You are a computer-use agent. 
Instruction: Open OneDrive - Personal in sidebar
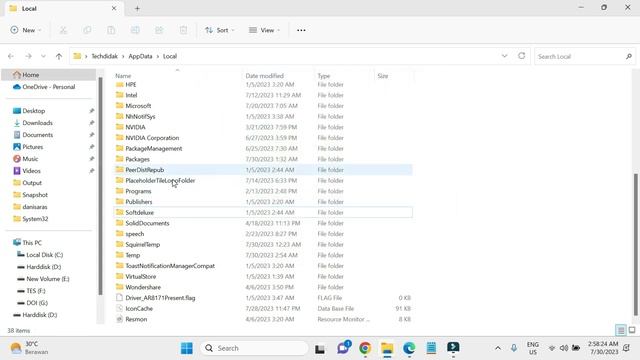49,87
